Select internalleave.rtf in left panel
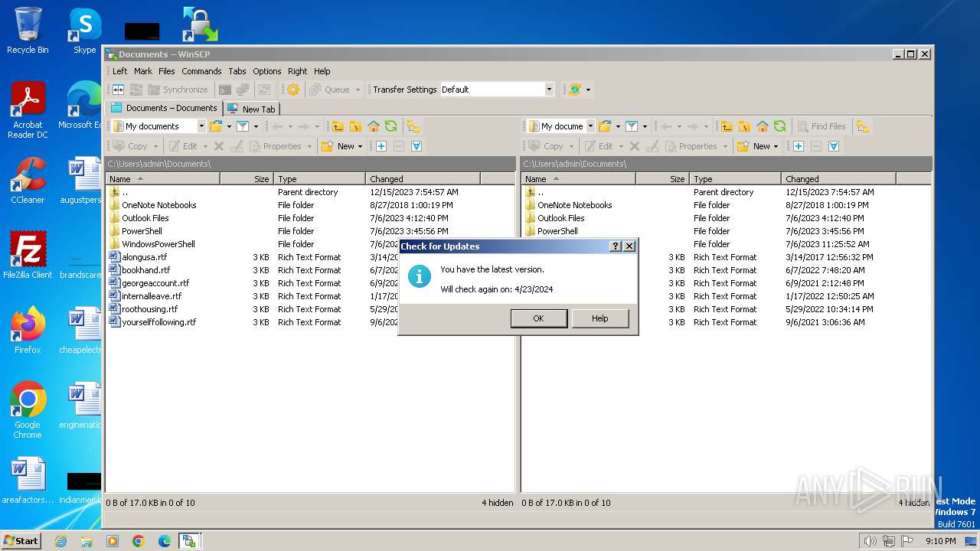The image size is (980, 551). 152,296
